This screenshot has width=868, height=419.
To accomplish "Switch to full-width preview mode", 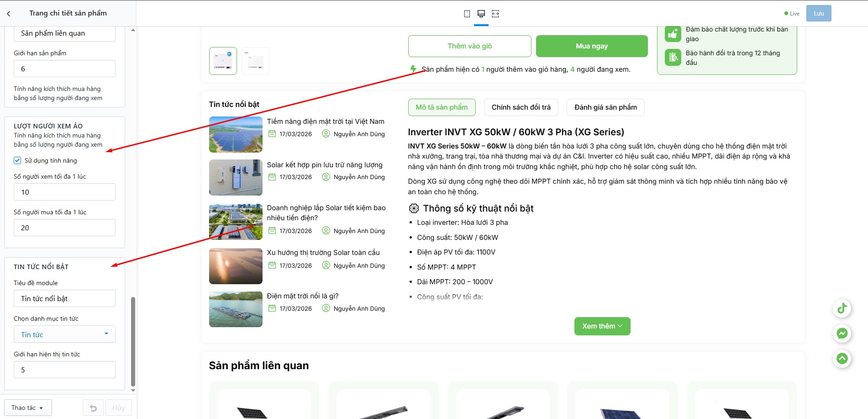I will [x=495, y=14].
